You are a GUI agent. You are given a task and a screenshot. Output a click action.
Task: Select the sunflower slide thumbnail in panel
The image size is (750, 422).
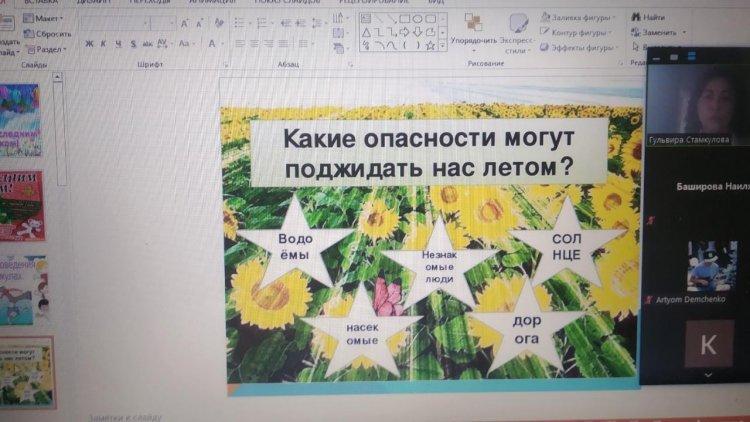[x=27, y=372]
